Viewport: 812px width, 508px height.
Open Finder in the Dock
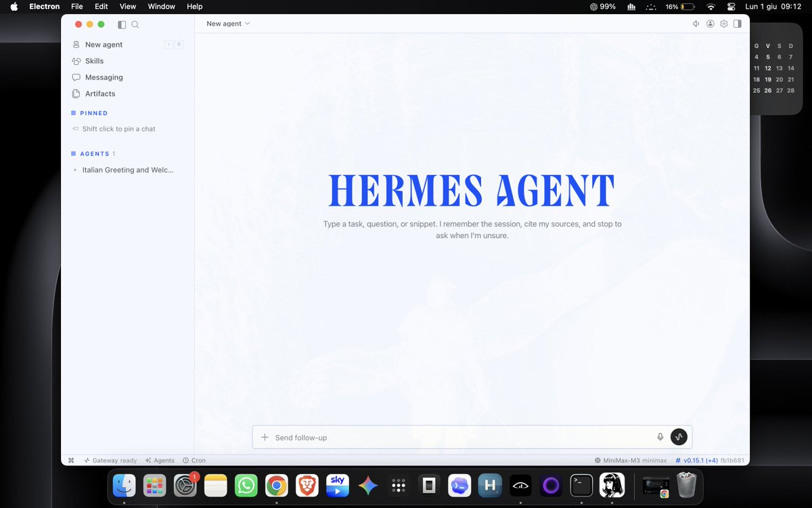tap(125, 485)
